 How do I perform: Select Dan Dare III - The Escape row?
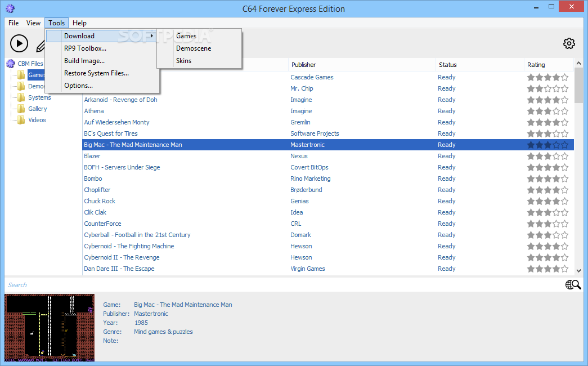[x=327, y=269]
